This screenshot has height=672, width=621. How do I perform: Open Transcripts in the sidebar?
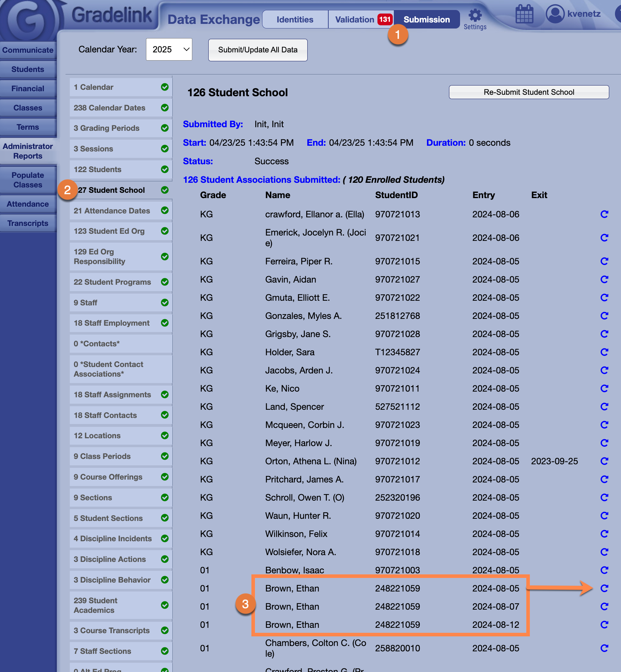click(x=28, y=223)
